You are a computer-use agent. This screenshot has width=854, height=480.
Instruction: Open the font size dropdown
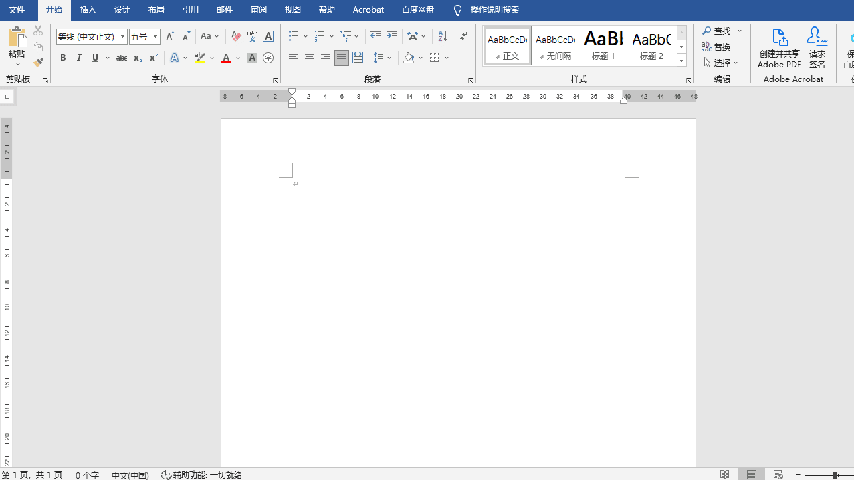point(155,37)
